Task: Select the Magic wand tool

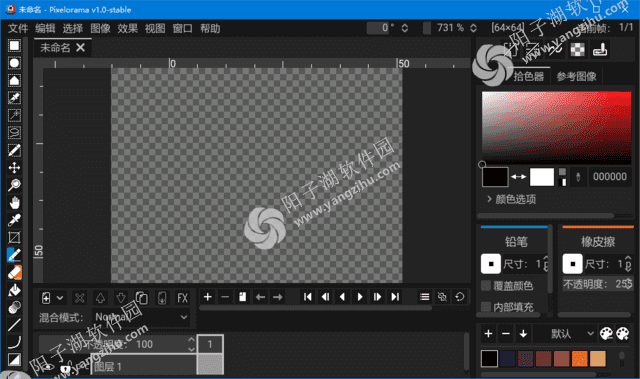Action: (14, 115)
